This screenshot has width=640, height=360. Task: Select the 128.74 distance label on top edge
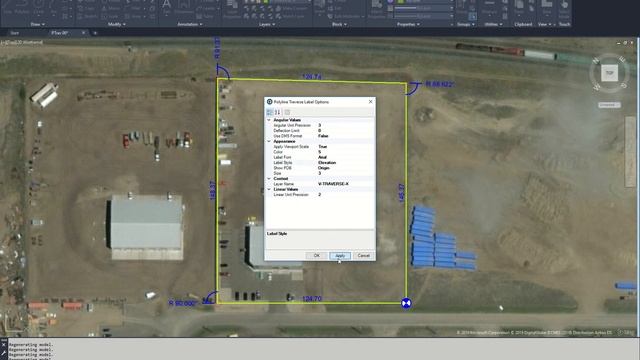pyautogui.click(x=312, y=76)
